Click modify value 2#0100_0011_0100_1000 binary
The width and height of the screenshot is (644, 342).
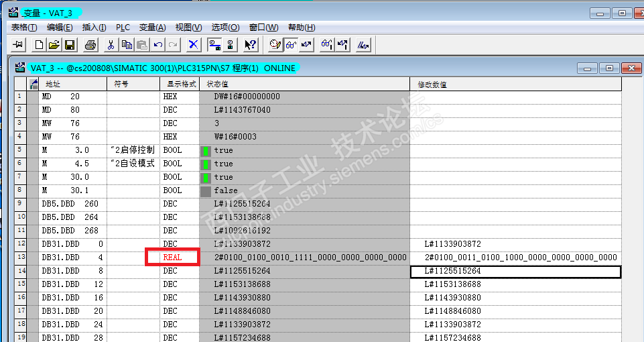521,258
